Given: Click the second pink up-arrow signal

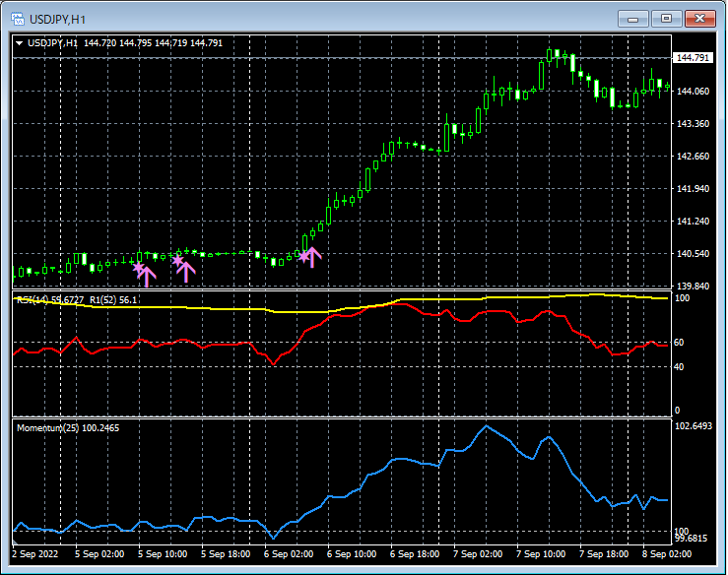Looking at the screenshot, I should [x=186, y=271].
